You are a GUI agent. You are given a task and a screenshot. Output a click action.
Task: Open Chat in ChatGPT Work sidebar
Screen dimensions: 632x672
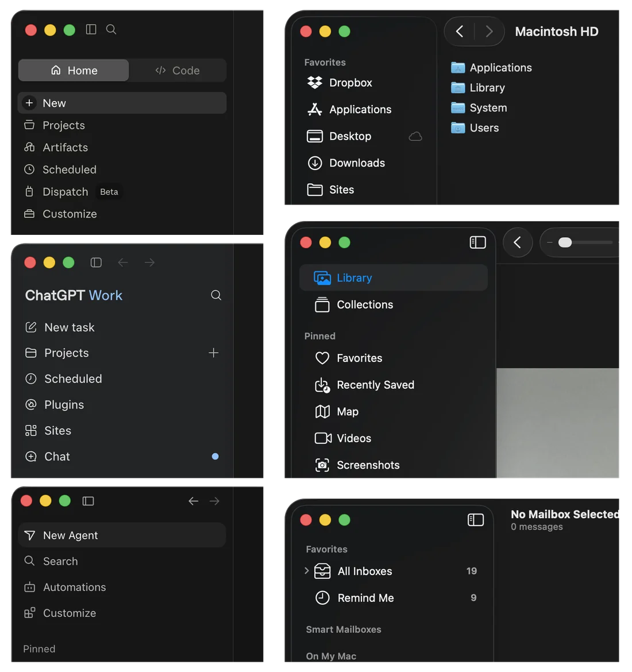pos(122,457)
